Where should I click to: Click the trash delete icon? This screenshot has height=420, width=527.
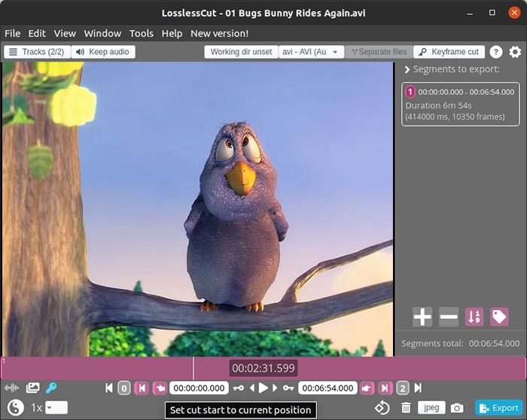point(407,408)
